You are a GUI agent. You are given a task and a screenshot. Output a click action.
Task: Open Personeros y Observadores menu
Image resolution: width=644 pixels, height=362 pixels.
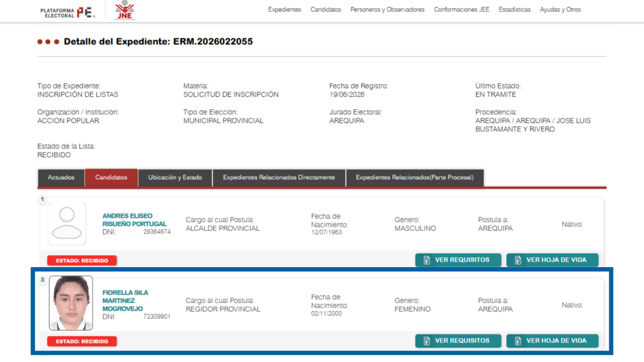tap(387, 9)
